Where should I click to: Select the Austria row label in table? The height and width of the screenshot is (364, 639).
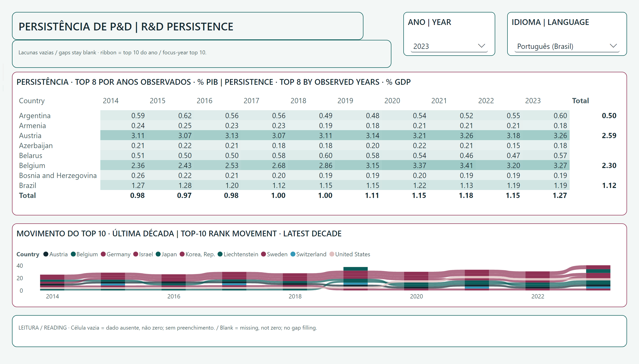tap(30, 135)
